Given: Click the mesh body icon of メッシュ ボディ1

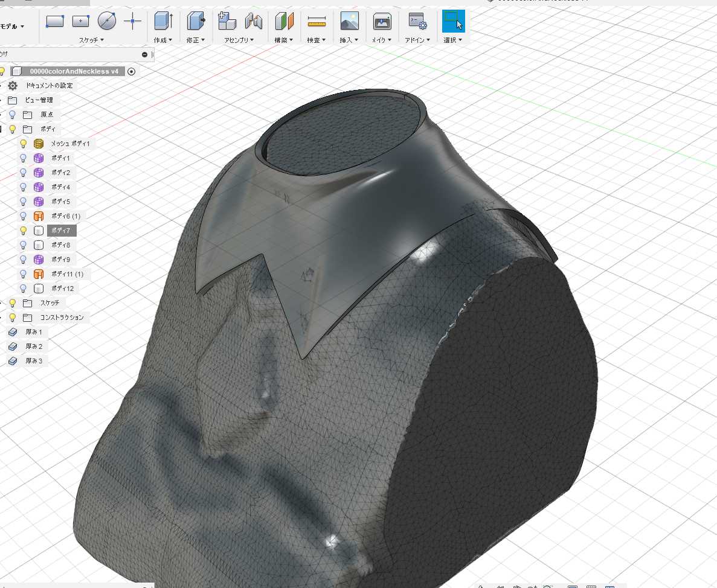Looking at the screenshot, I should pyautogui.click(x=39, y=144).
